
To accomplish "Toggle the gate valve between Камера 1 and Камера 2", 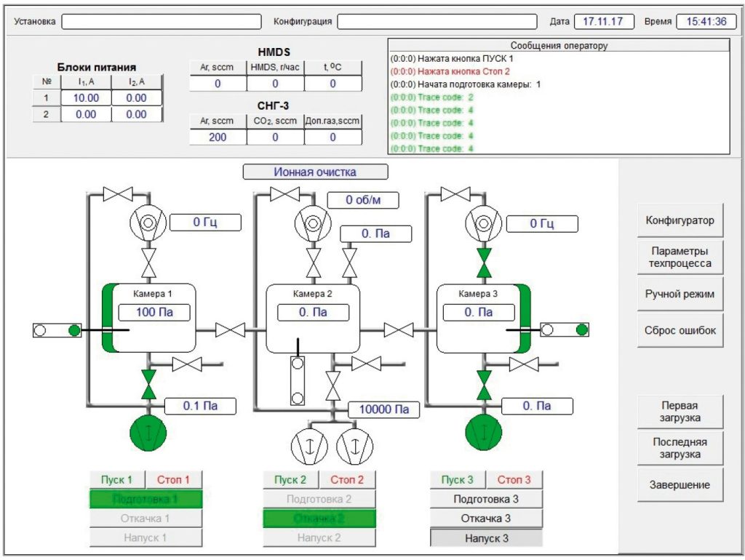I will [231, 330].
